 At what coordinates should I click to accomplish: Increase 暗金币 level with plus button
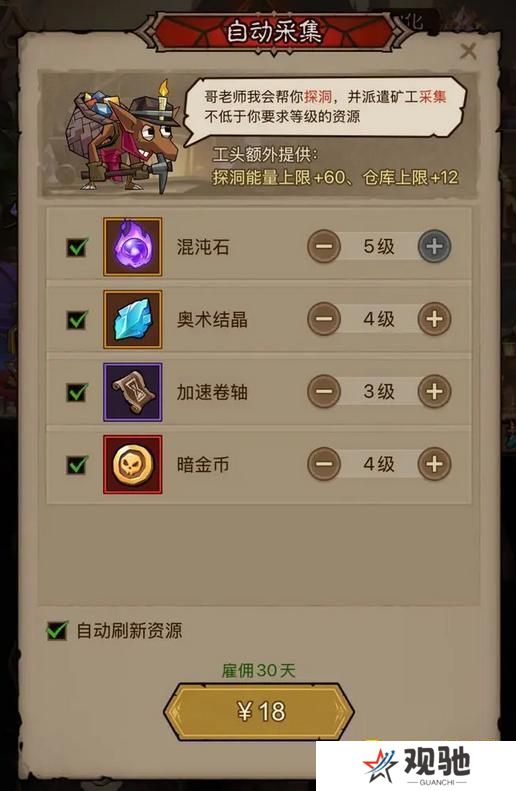[x=434, y=464]
